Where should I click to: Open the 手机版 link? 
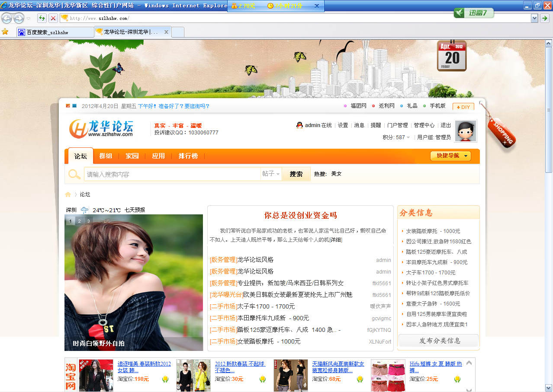437,106
